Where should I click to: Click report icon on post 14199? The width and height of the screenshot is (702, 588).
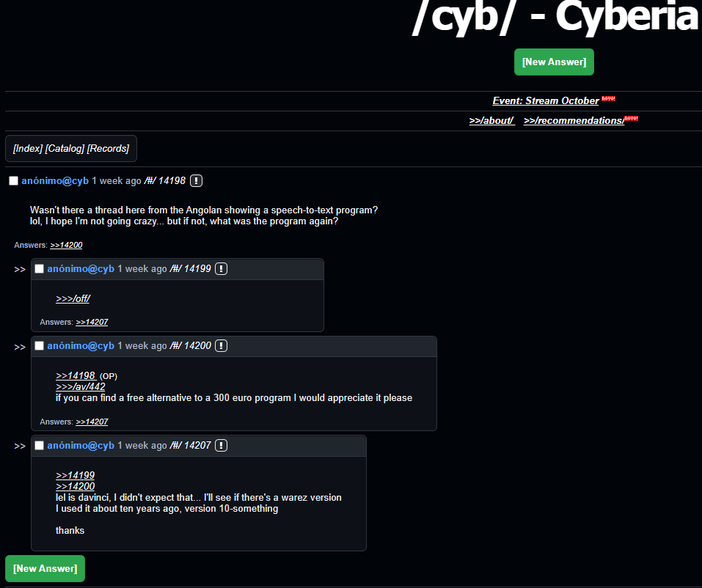pyautogui.click(x=222, y=269)
